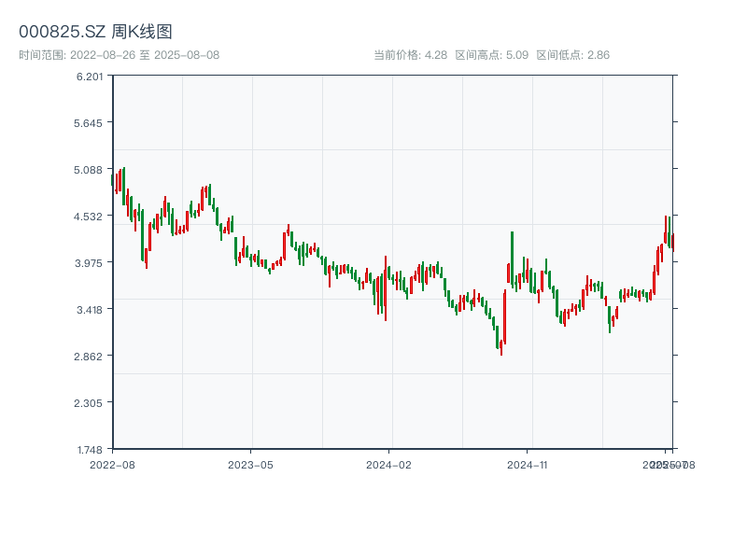
Task: Click the latest candlestick at chart's right edge
Action: tap(672, 240)
